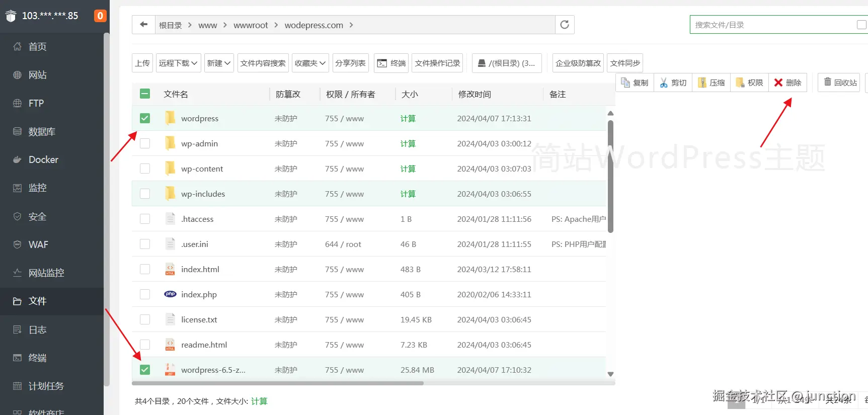This screenshot has width=868, height=415.
Task: Expand the chevron after wodepress.com
Action: tap(351, 25)
